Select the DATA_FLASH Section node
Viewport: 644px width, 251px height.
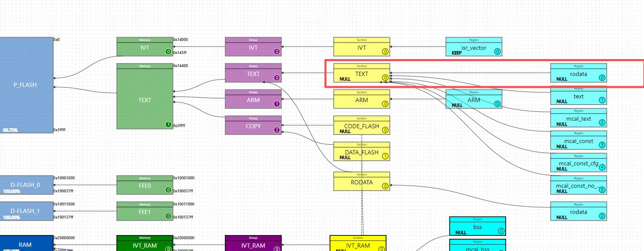[x=362, y=151]
